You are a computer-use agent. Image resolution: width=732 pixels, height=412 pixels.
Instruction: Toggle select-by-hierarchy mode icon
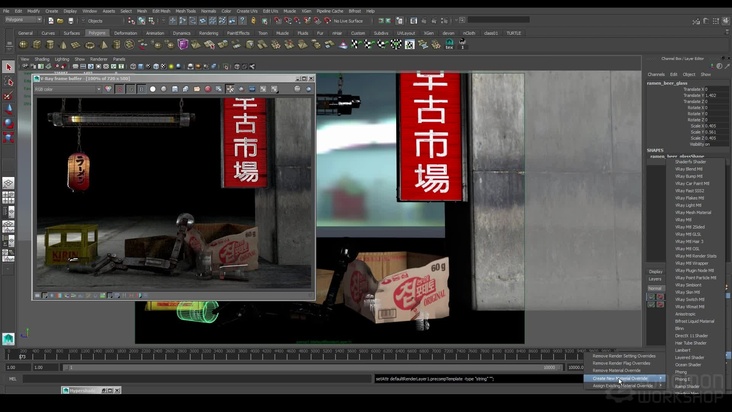click(132, 21)
